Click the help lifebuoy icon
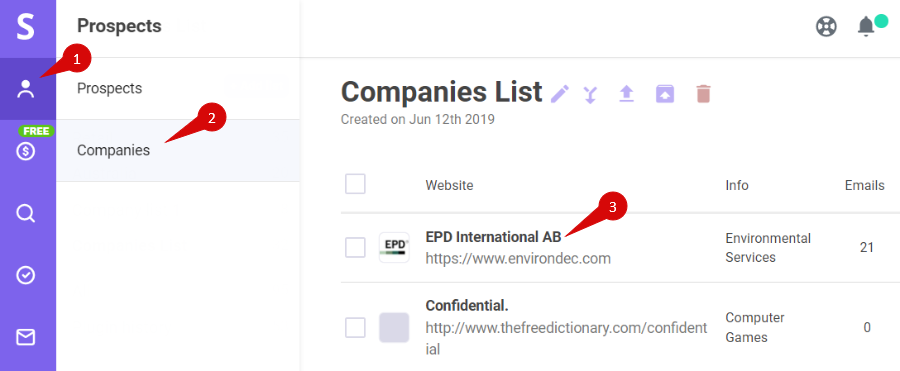The image size is (900, 371). pos(826,26)
